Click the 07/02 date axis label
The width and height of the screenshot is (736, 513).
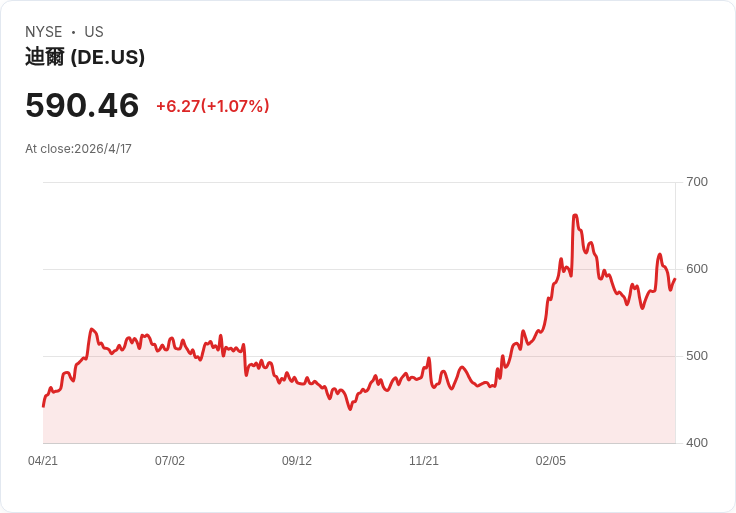[170, 461]
